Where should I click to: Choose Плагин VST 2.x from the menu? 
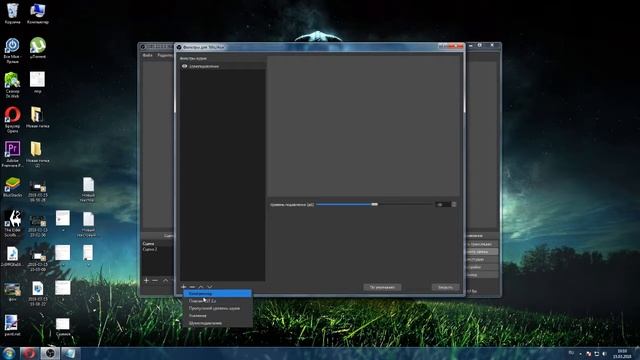click(x=217, y=301)
